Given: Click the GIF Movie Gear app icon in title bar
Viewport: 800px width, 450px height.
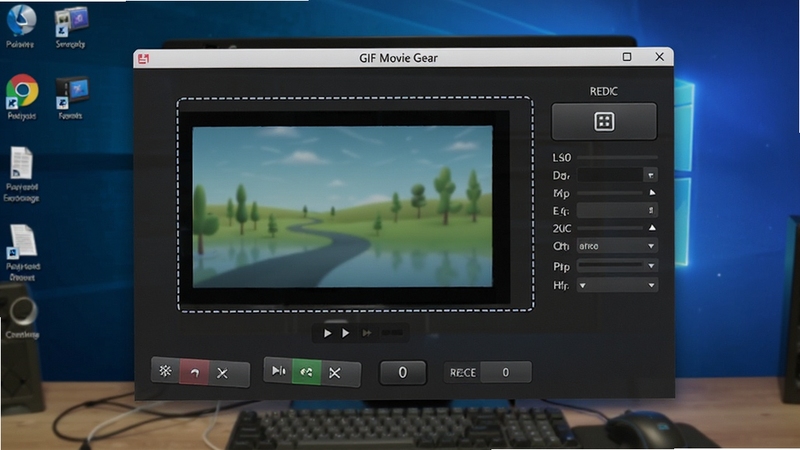Looking at the screenshot, I should tap(143, 59).
